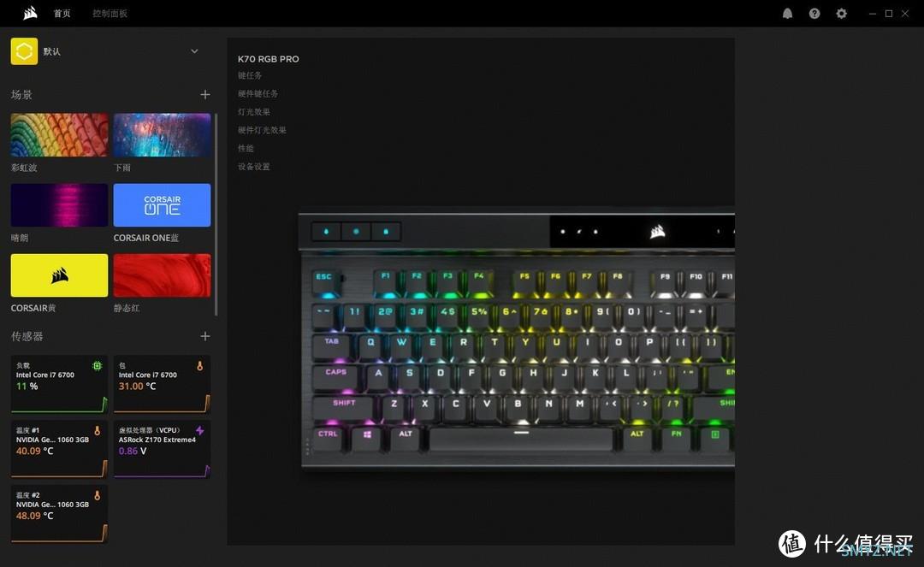
Task: Maximize the iCUE window
Action: tap(889, 14)
